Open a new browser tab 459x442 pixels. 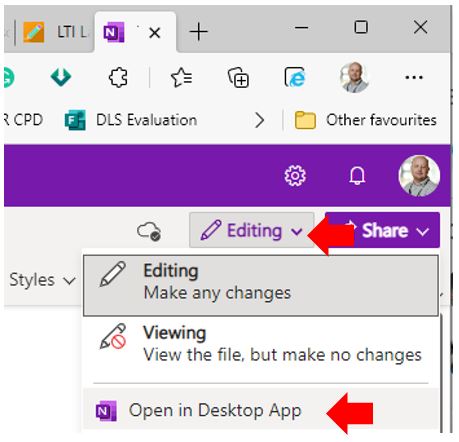[x=199, y=32]
